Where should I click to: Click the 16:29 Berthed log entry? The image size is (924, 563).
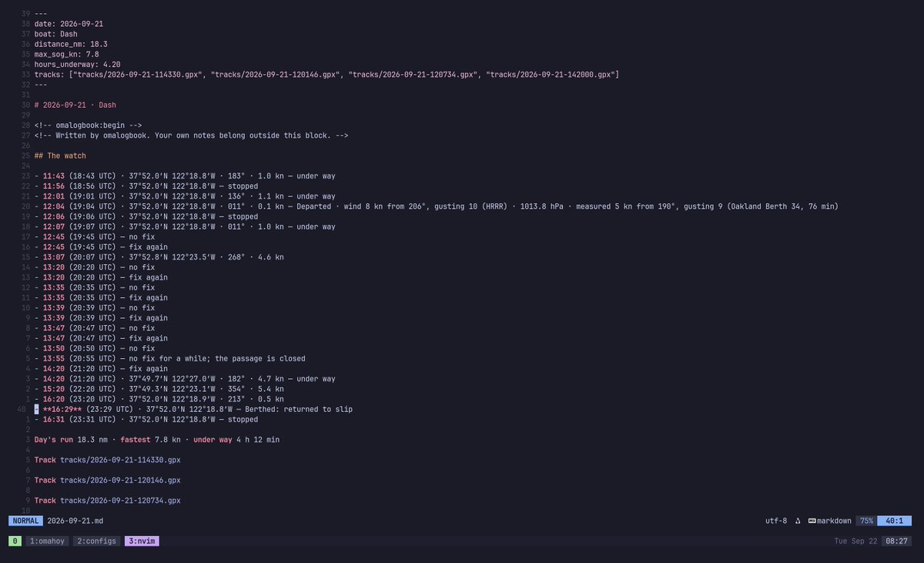[x=193, y=409]
